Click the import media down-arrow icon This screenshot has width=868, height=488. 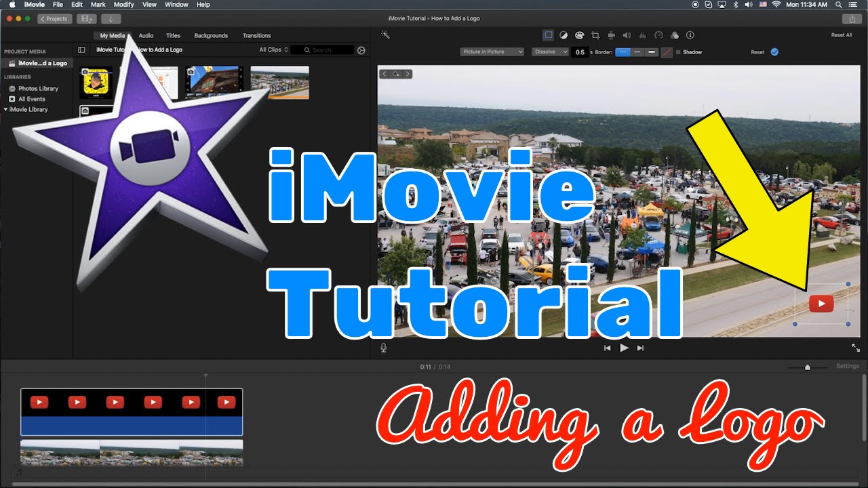click(x=111, y=19)
